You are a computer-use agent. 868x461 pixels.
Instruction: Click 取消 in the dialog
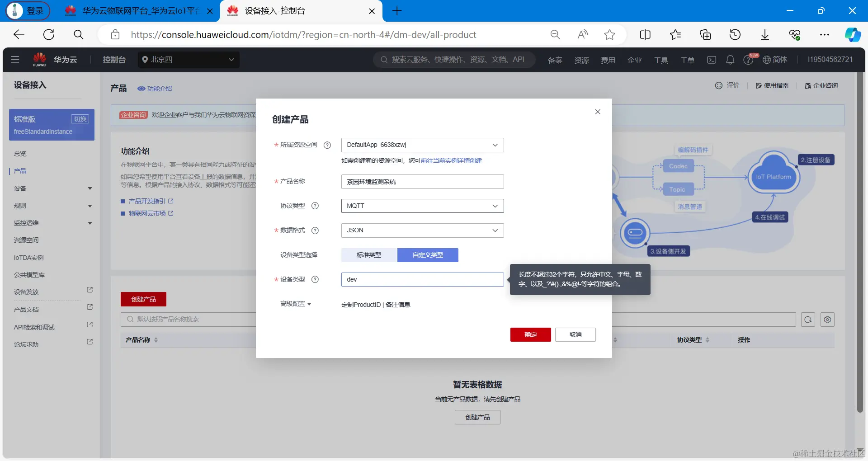click(576, 334)
